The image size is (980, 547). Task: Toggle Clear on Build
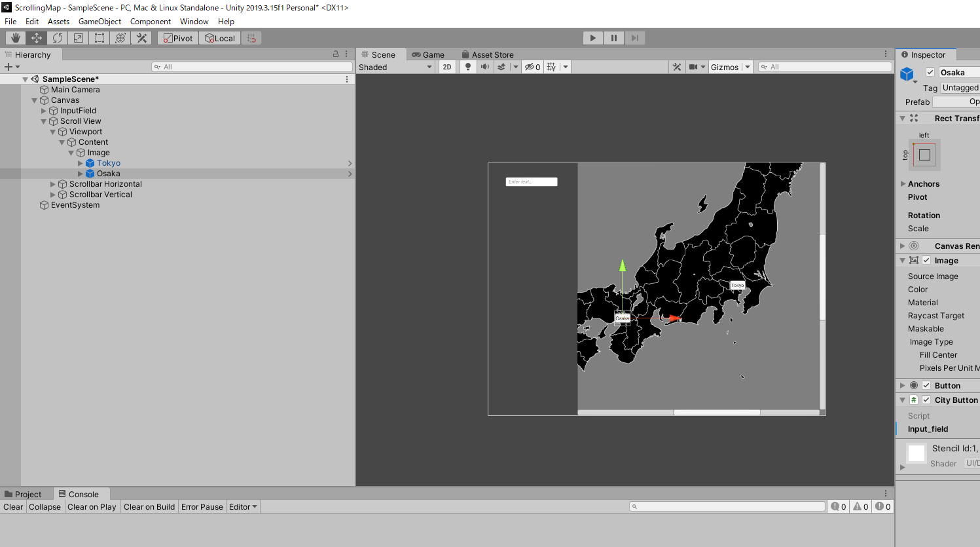coord(149,506)
